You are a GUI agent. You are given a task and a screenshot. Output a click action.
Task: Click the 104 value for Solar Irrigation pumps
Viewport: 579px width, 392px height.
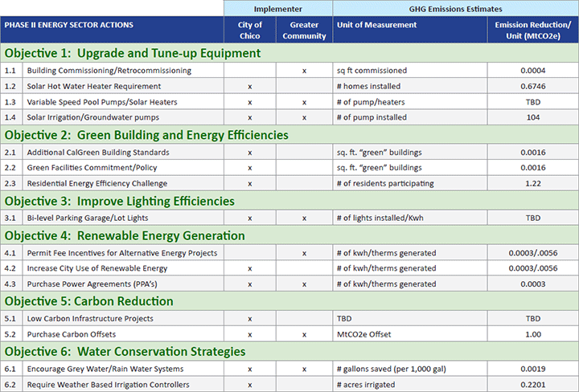[532, 117]
